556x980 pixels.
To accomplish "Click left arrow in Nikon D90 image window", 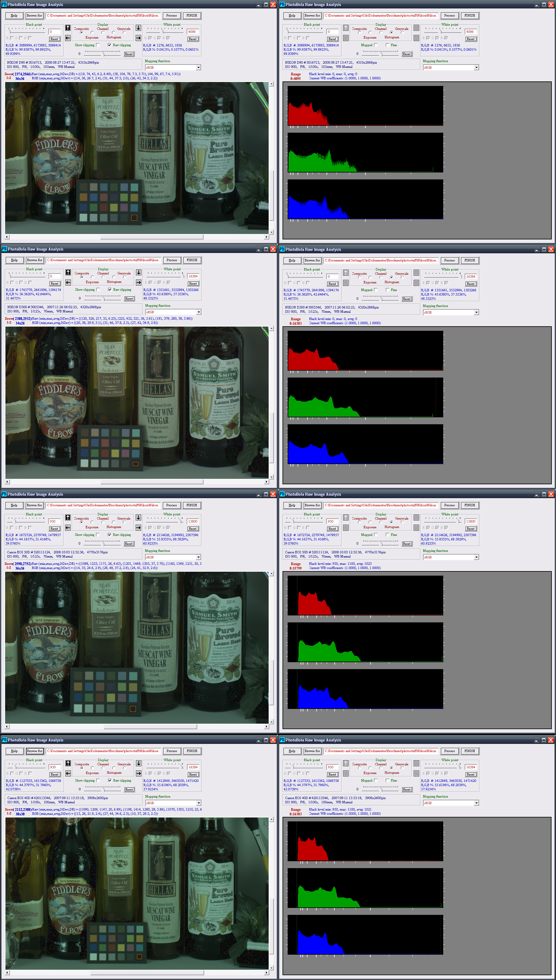I will tap(68, 38).
